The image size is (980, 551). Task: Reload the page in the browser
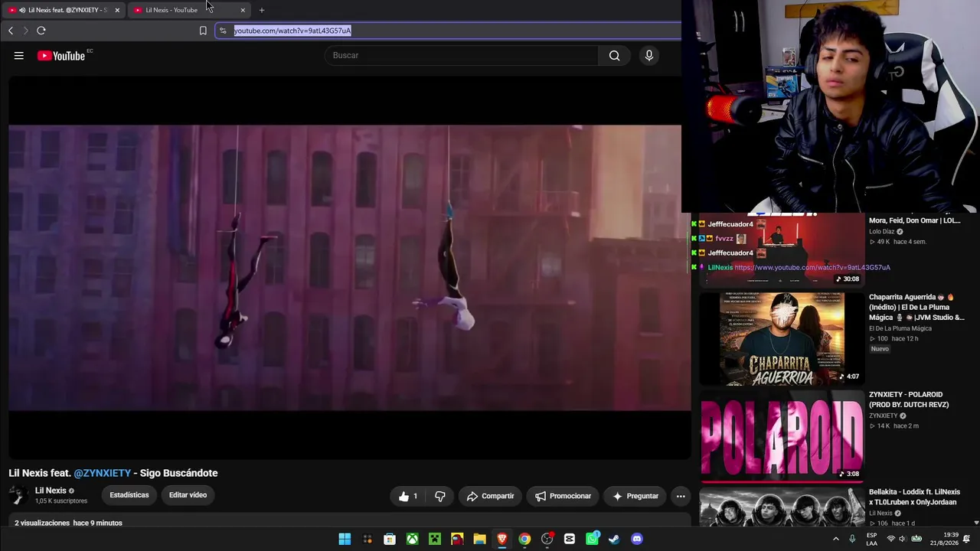click(x=41, y=31)
